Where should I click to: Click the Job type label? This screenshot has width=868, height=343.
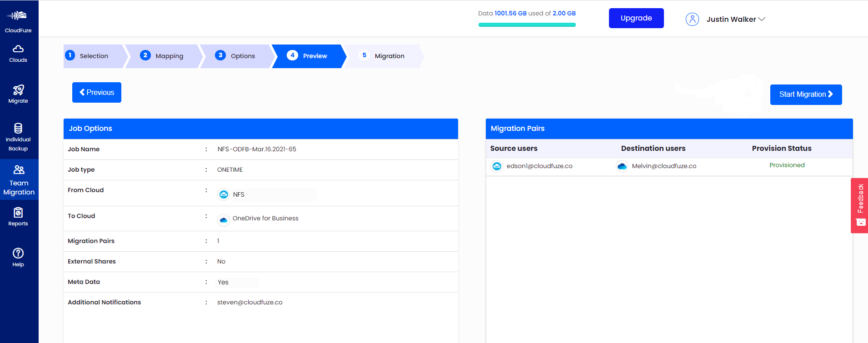(x=81, y=169)
